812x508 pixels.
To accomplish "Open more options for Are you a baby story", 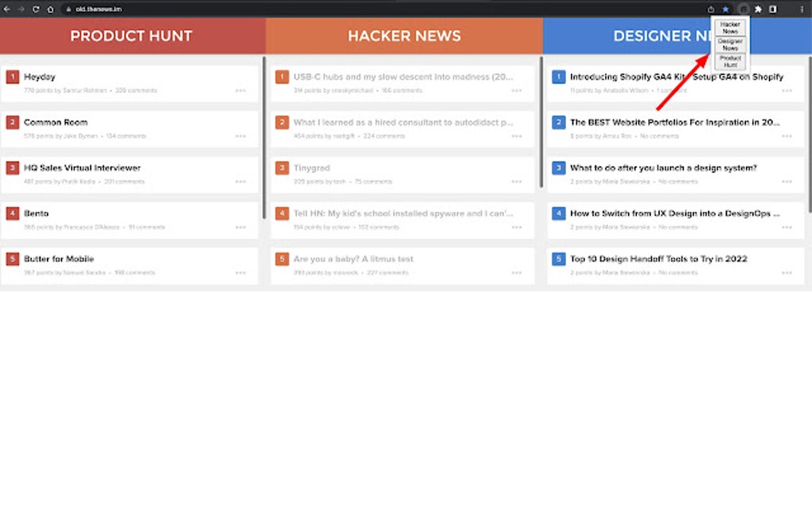I will [517, 273].
